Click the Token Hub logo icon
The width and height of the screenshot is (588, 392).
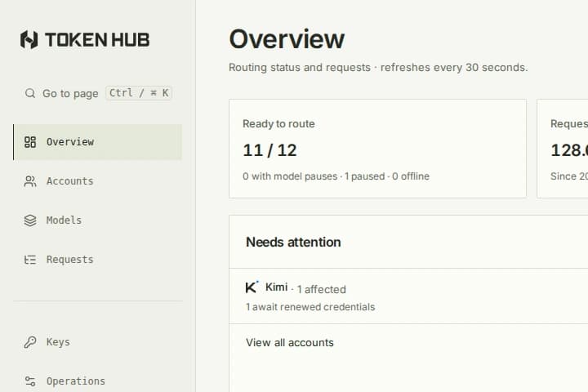(x=29, y=40)
